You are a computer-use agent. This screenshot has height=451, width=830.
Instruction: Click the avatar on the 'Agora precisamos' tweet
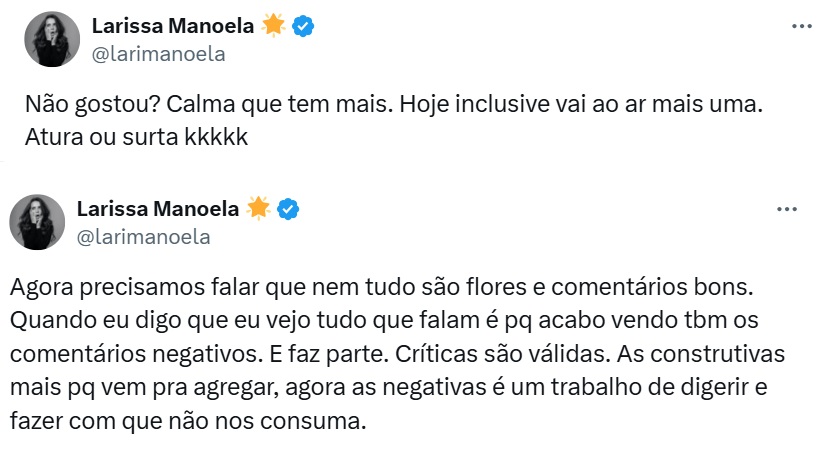click(x=37, y=222)
